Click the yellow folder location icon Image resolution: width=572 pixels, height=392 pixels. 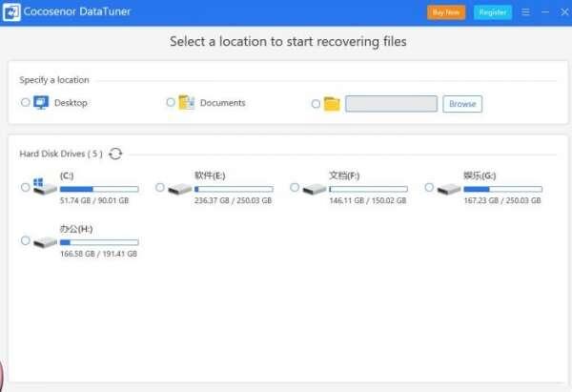click(x=332, y=104)
